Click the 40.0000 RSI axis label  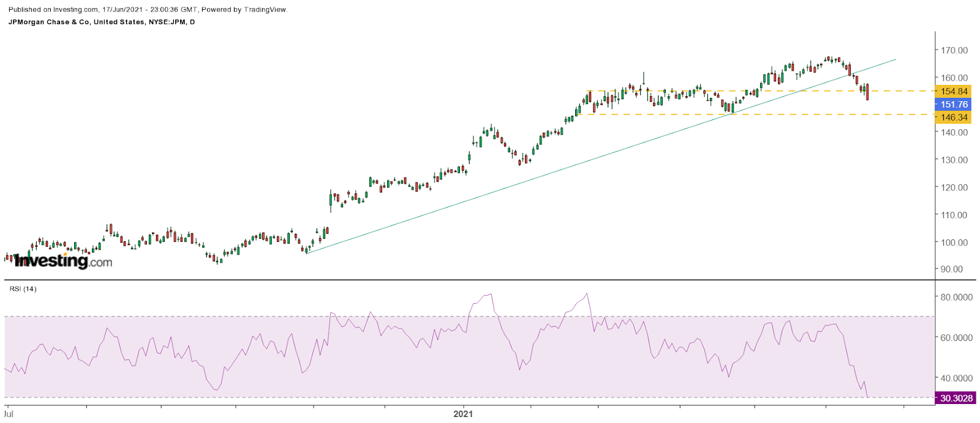(x=957, y=378)
